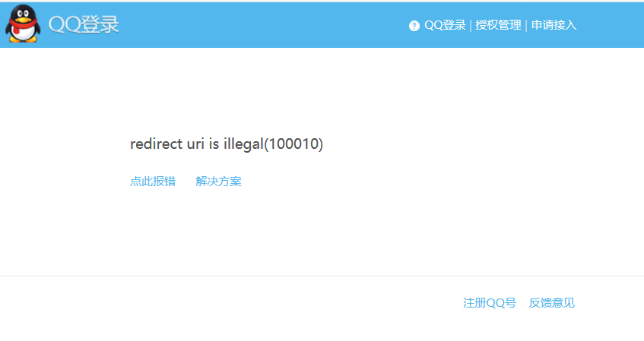The image size is (644, 341).
Task: Open "QQ登录" link beside the help icon
Action: (445, 25)
